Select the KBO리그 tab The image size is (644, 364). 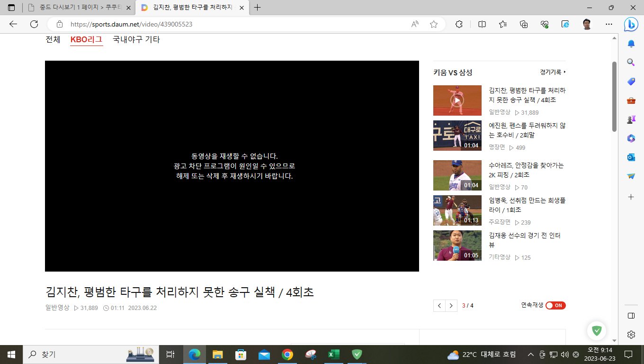(x=86, y=40)
